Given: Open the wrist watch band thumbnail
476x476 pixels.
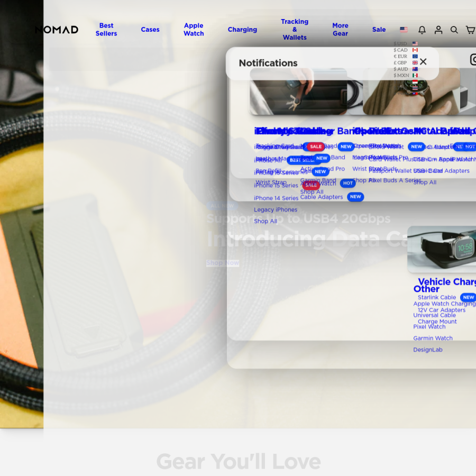Looking at the screenshot, I should click(x=411, y=91).
